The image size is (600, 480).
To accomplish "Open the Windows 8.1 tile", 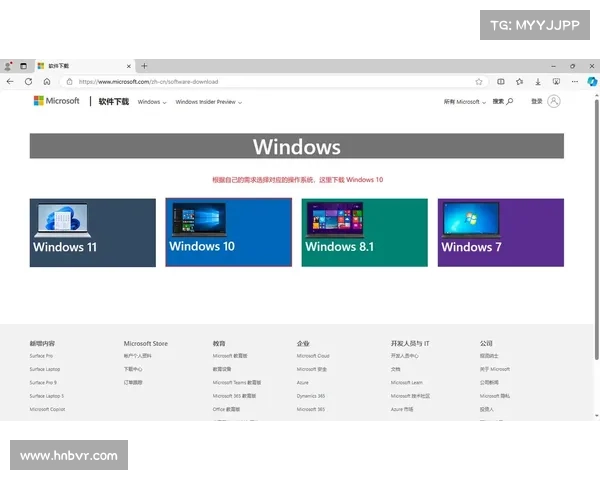I will 365,232.
